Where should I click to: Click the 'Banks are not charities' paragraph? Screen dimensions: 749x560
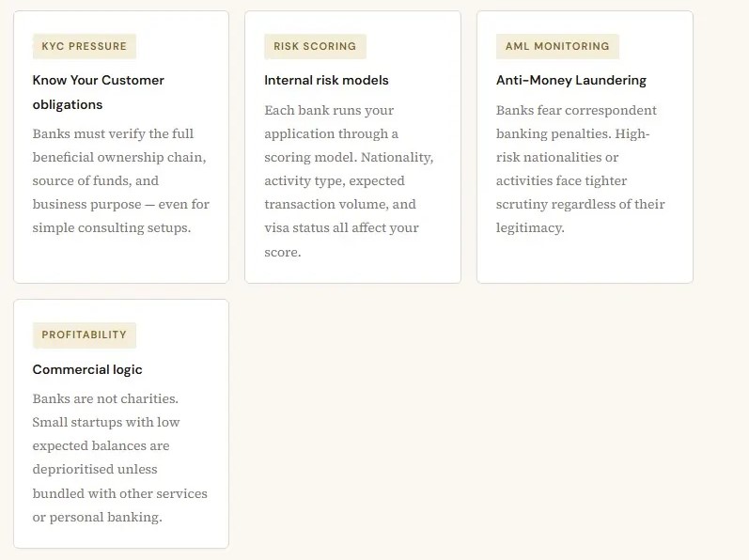119,458
